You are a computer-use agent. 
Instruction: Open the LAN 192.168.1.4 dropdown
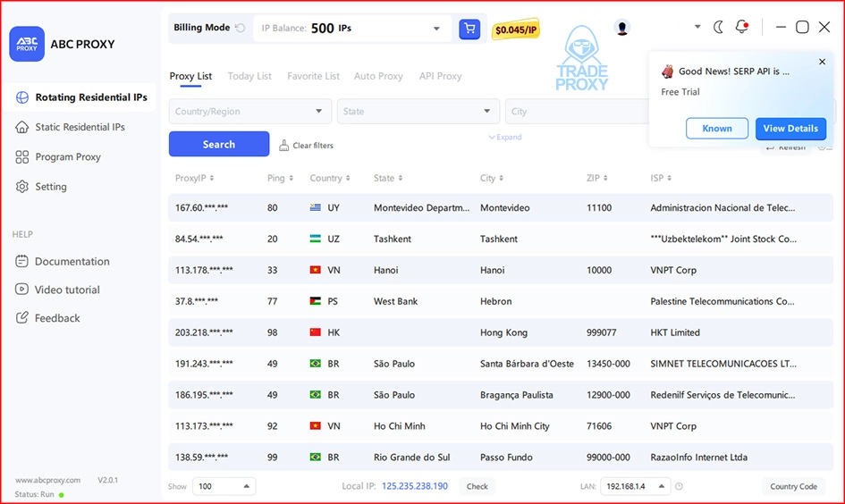(x=636, y=486)
